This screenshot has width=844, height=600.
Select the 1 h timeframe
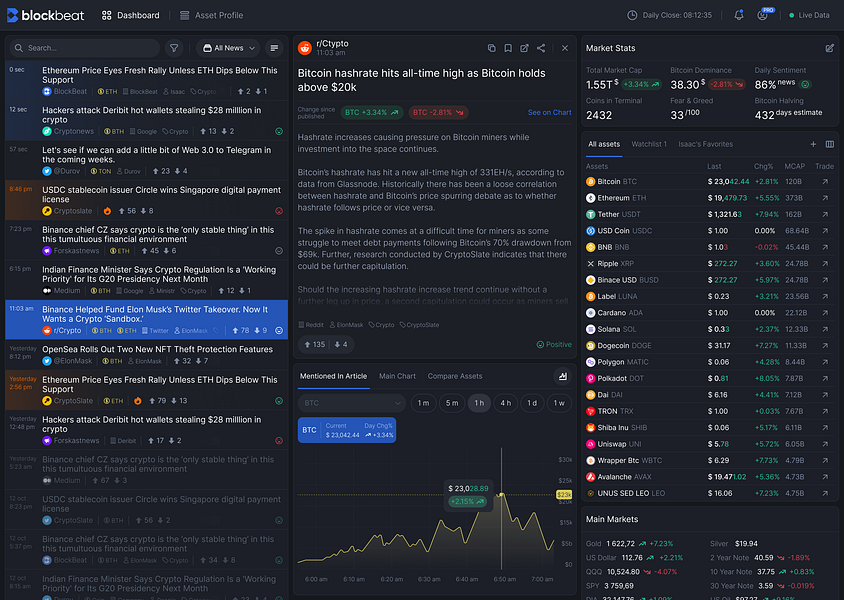479,403
